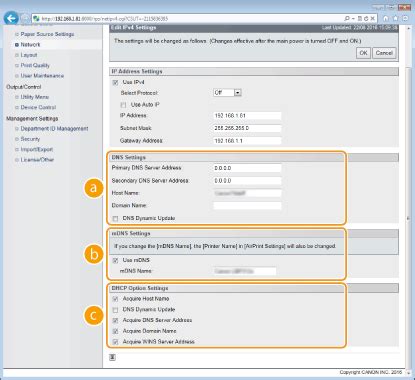Open Device Control in the sidebar
This screenshot has height=380, width=415.
pos(38,107)
